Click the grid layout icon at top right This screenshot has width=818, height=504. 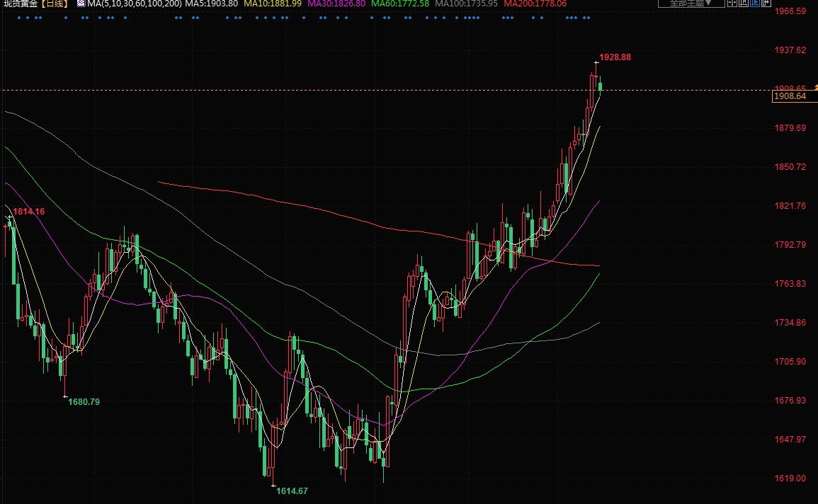pyautogui.click(x=732, y=4)
